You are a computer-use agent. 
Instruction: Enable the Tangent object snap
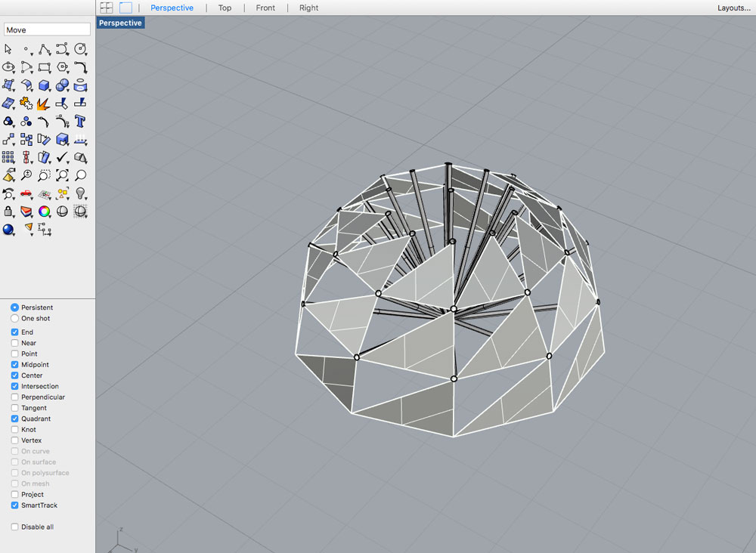(x=14, y=408)
